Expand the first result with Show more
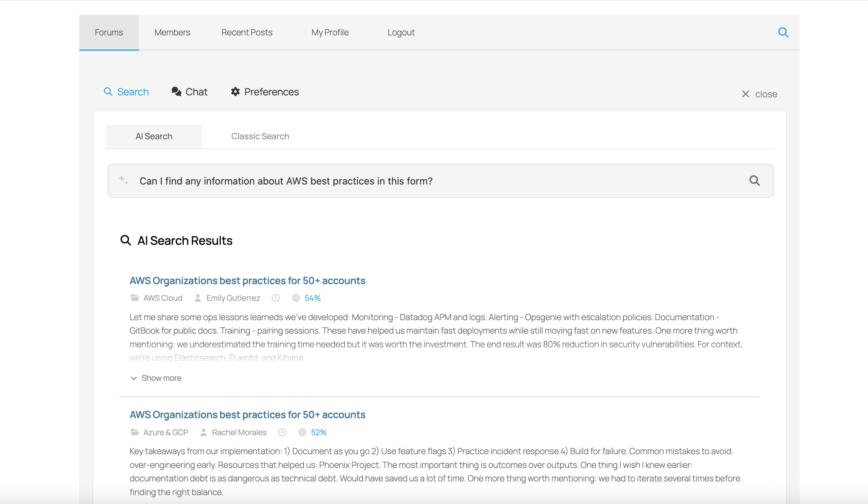Viewport: 868px width, 504px height. pos(155,378)
